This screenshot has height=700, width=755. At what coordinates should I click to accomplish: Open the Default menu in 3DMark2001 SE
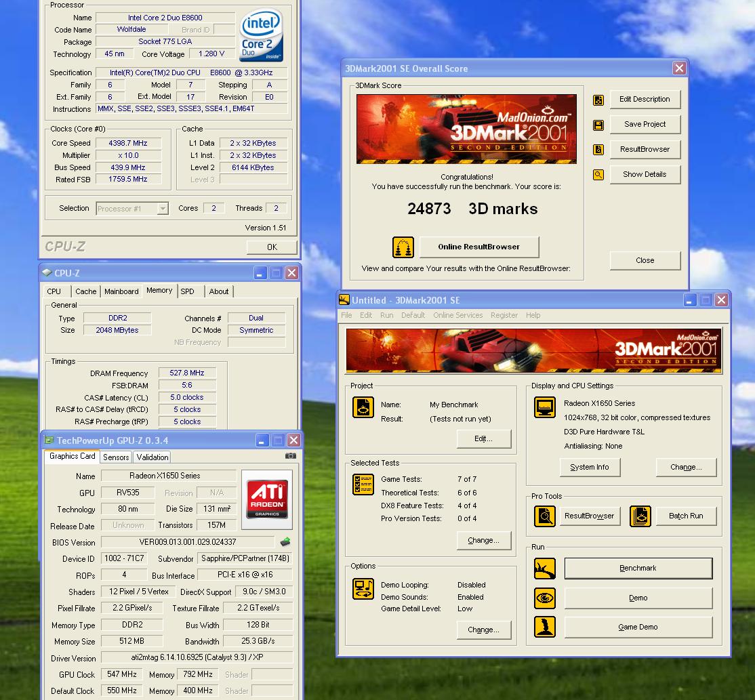(x=413, y=315)
